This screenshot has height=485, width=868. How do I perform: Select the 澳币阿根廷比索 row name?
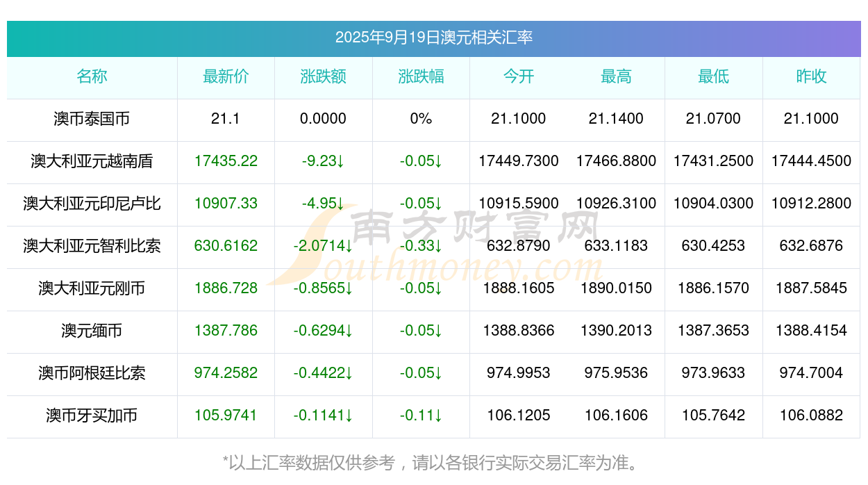tap(92, 373)
